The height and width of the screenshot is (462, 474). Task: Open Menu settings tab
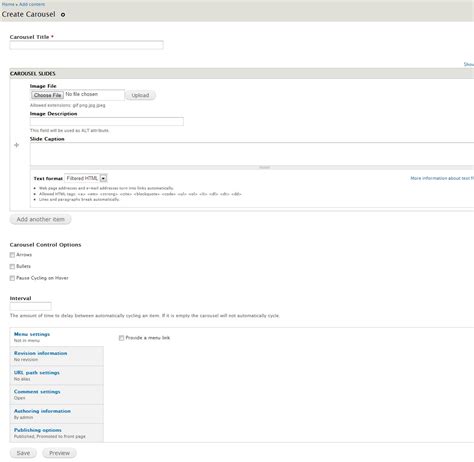[57, 337]
